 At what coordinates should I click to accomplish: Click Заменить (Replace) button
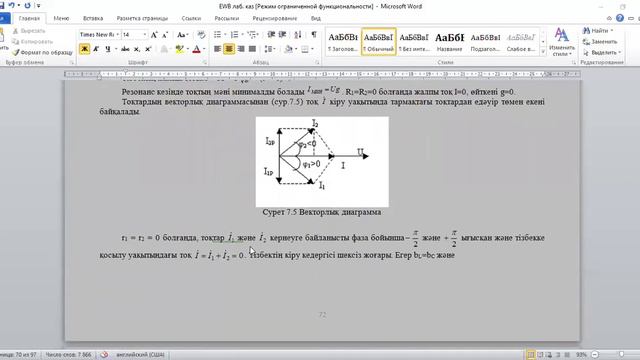tap(600, 42)
